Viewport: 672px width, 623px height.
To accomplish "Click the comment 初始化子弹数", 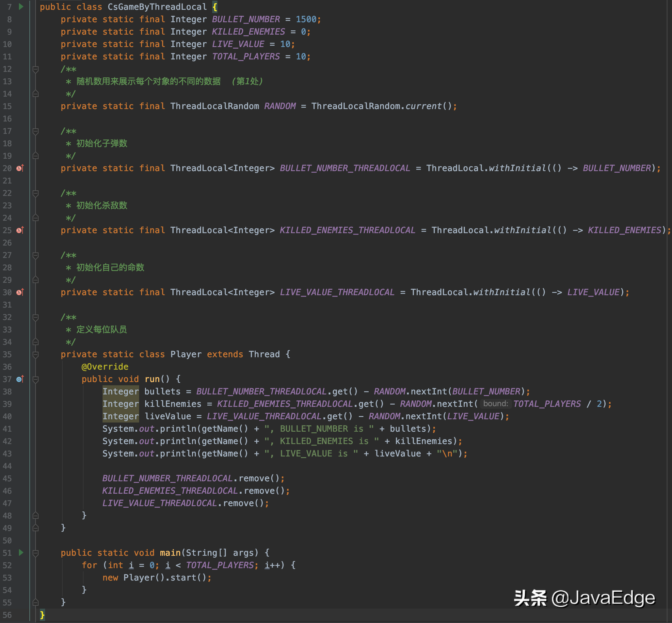I will pyautogui.click(x=102, y=143).
